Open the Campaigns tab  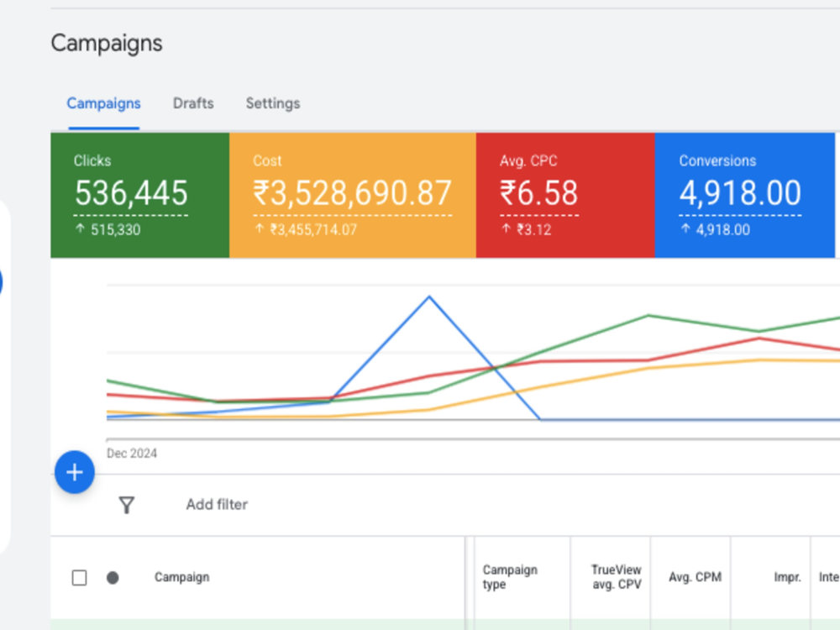click(103, 103)
